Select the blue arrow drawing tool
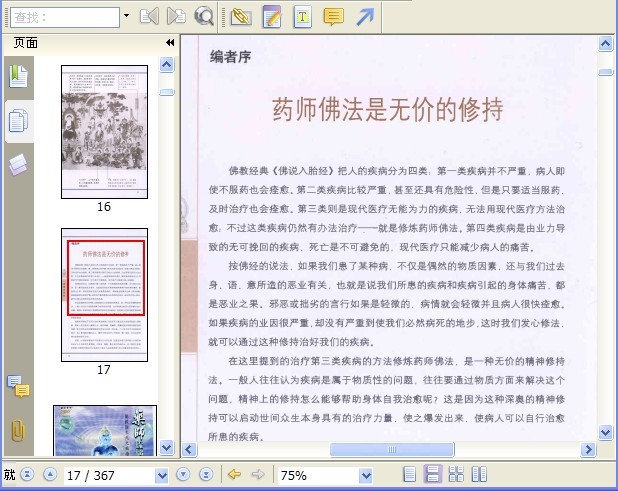The width and height of the screenshot is (618, 491). [x=365, y=17]
